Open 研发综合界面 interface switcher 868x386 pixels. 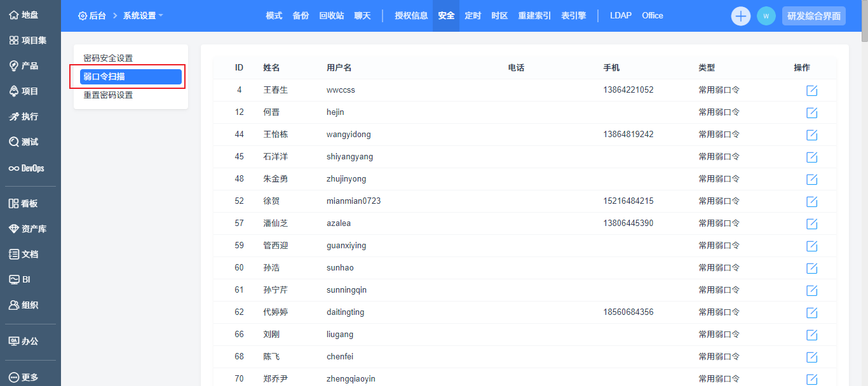(813, 16)
